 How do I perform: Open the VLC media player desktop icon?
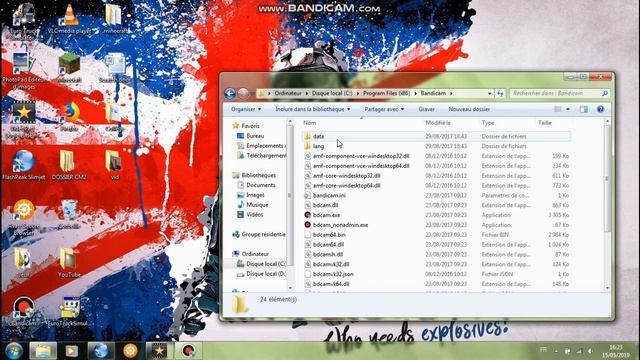click(69, 18)
